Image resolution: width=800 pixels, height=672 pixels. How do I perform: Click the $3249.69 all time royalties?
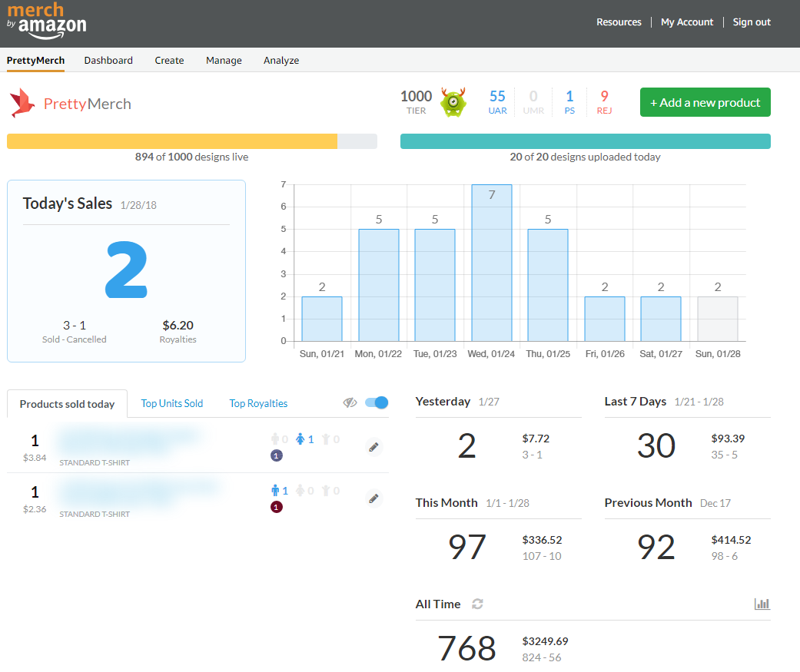pyautogui.click(x=545, y=641)
